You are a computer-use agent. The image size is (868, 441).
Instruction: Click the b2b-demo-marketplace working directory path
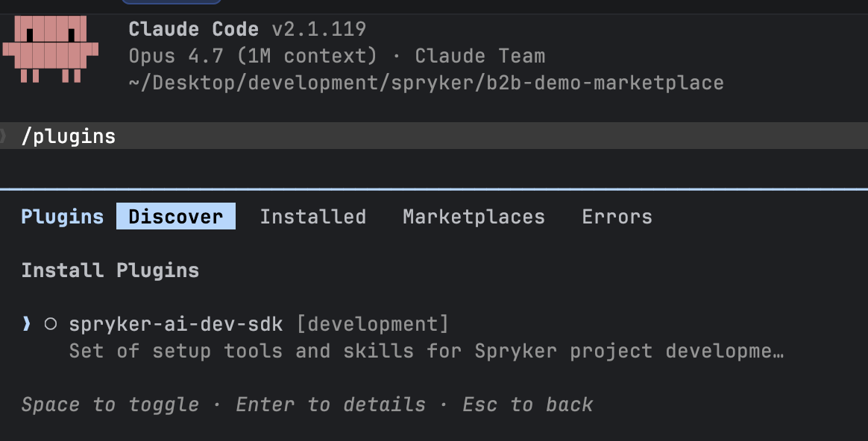[427, 83]
